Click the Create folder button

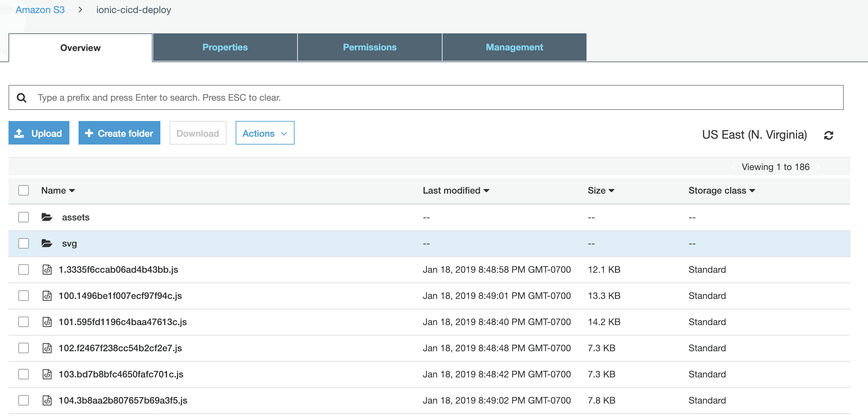[x=119, y=133]
